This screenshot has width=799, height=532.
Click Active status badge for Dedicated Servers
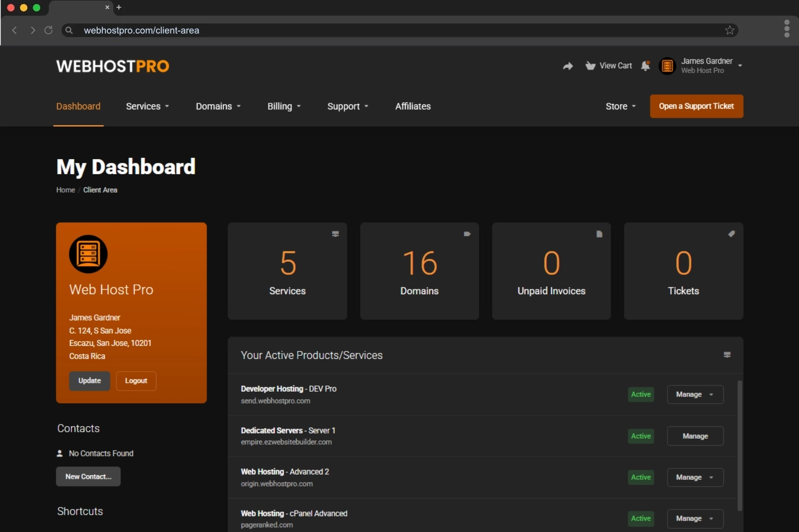click(641, 436)
